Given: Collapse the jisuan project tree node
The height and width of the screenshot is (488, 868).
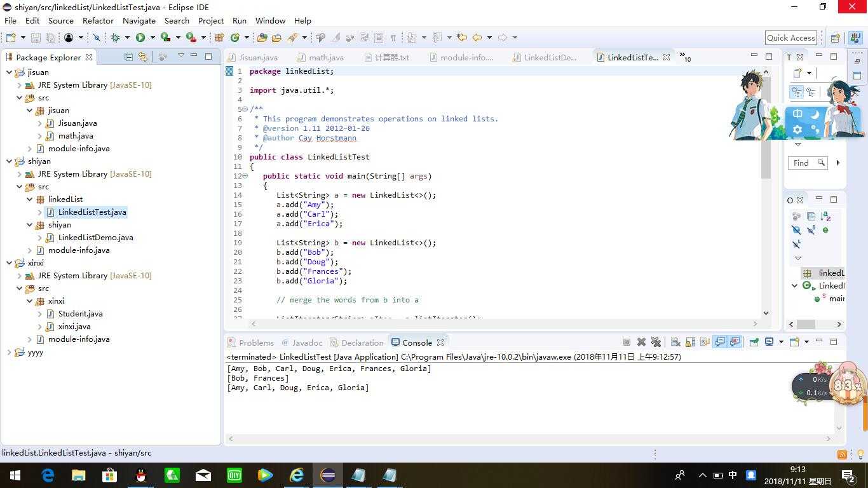Looking at the screenshot, I should 10,72.
